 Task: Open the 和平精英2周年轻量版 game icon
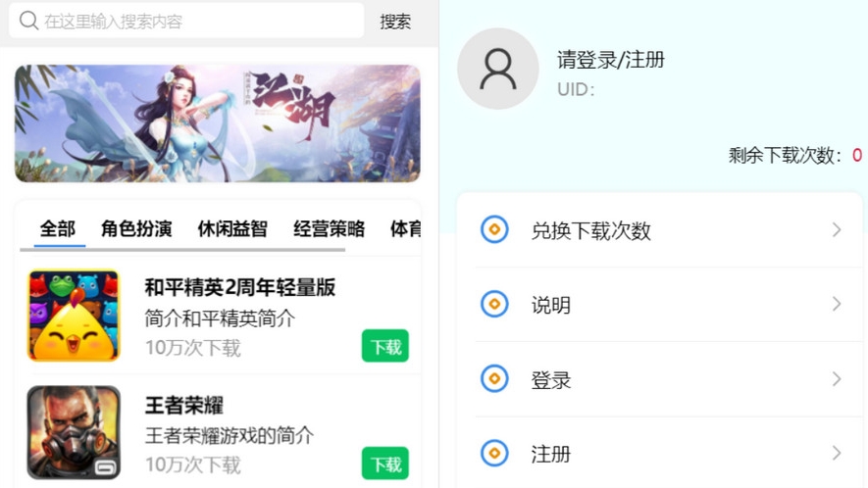74,316
